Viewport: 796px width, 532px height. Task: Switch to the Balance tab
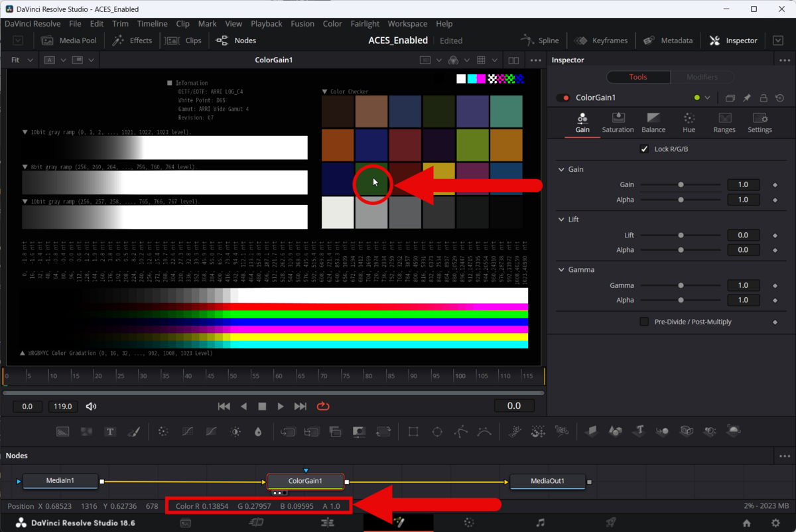click(653, 123)
